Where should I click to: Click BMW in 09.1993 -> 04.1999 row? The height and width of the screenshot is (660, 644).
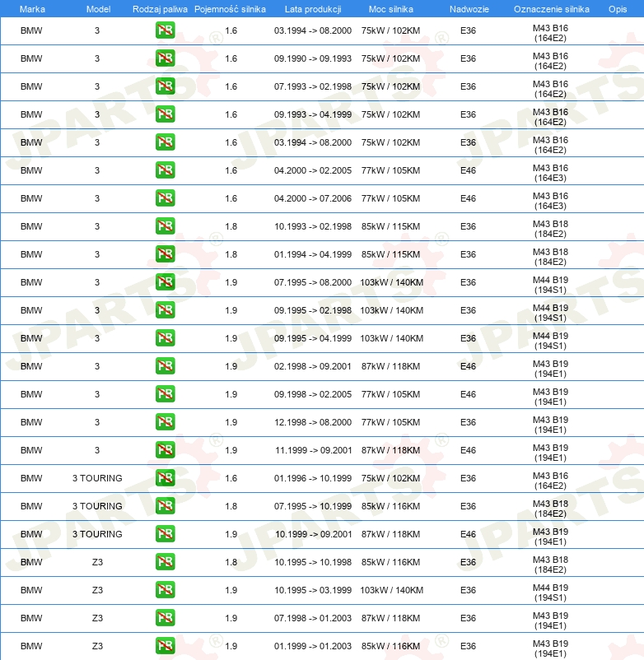tap(31, 114)
